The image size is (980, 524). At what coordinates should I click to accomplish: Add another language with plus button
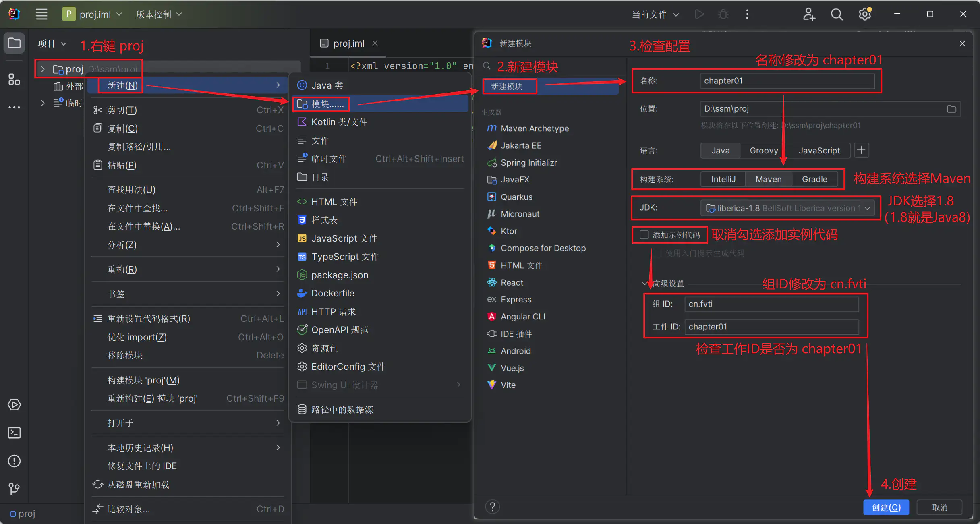coord(861,150)
